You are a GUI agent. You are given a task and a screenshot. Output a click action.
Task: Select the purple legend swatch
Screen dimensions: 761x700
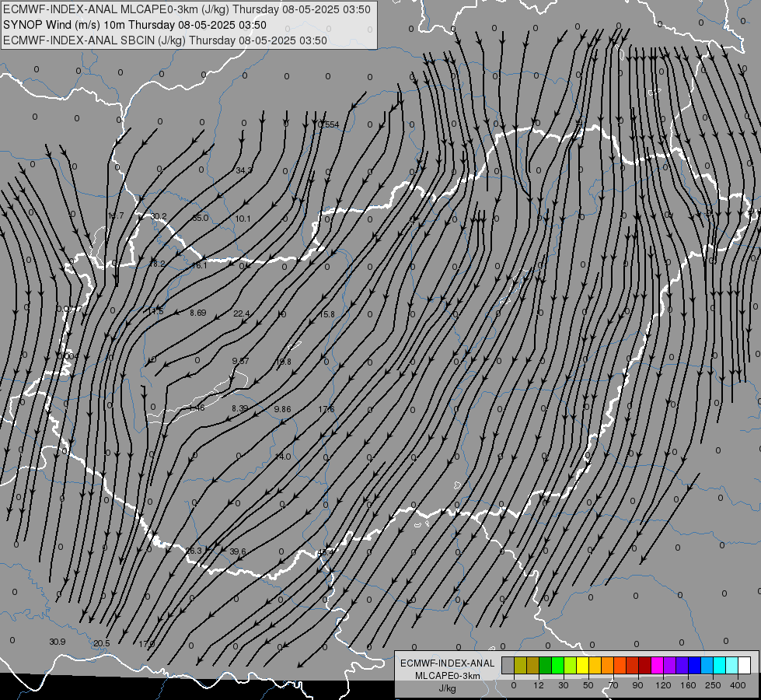point(670,665)
